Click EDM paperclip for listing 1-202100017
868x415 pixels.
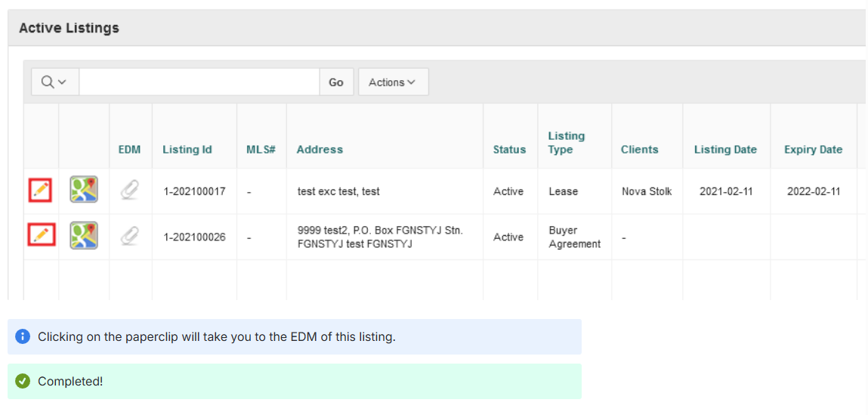point(130,190)
